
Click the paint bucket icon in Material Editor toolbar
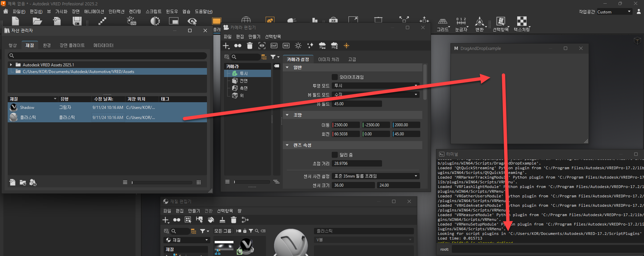211,220
